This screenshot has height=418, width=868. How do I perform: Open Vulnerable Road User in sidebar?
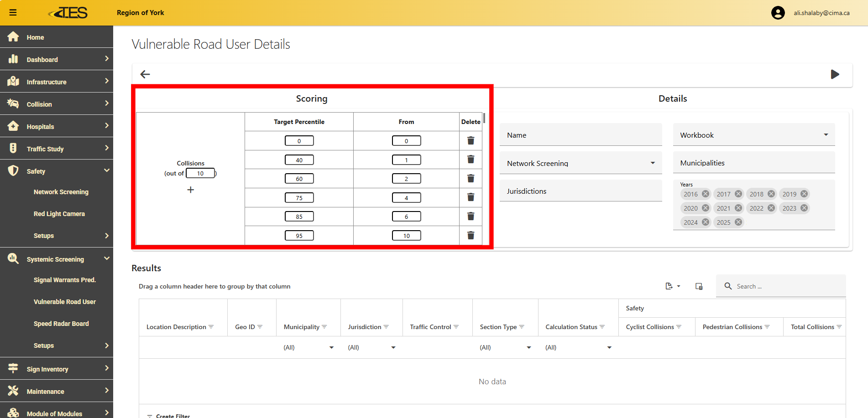64,302
